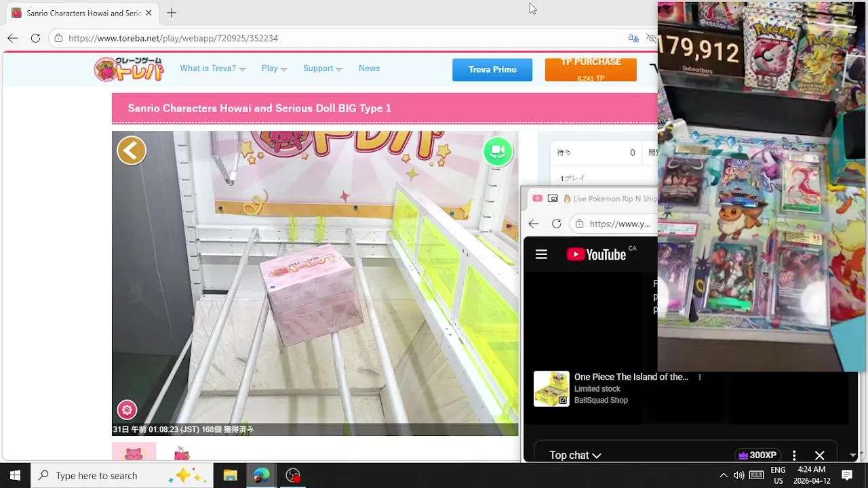Close the live chat panel with the X

click(819, 455)
